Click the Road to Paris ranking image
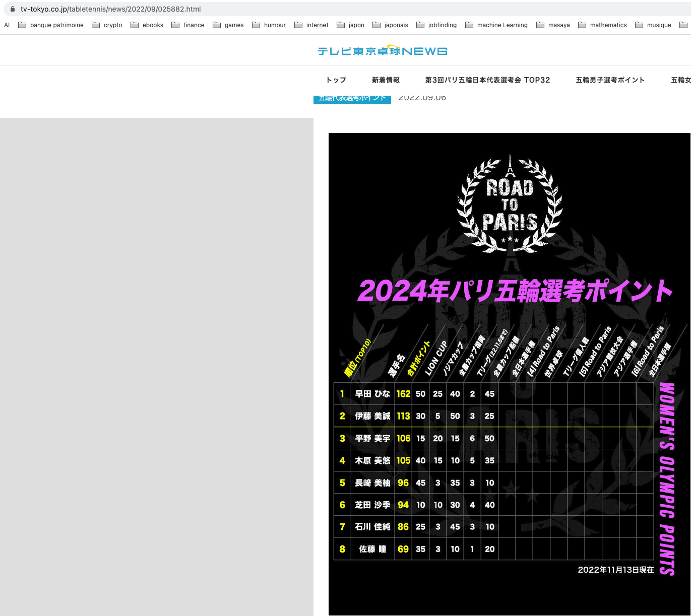This screenshot has height=616, width=691. coord(510,374)
